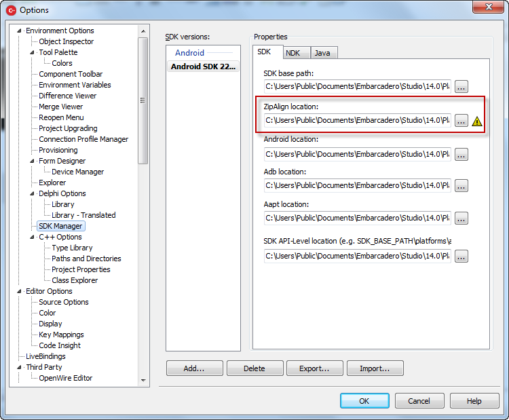
Task: Select Reopen Menu
Action: (61, 118)
